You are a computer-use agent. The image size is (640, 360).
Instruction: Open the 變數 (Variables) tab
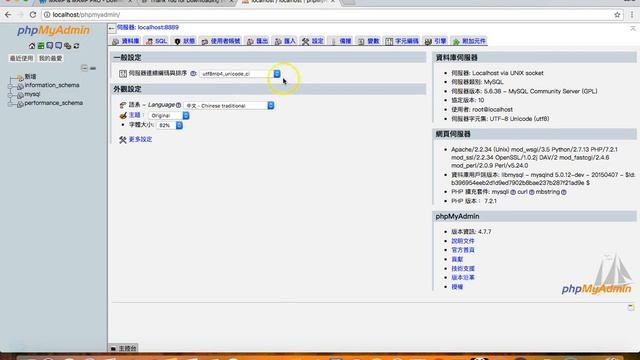369,41
